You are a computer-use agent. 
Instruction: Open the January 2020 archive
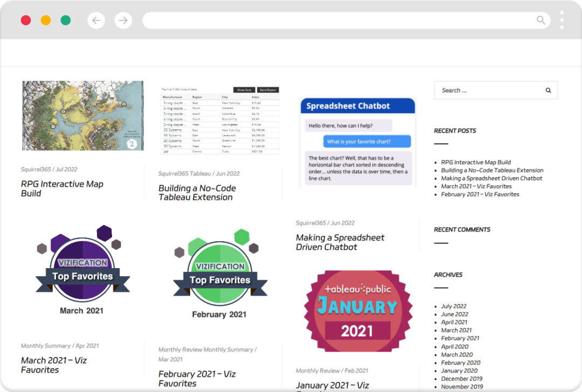point(459,370)
